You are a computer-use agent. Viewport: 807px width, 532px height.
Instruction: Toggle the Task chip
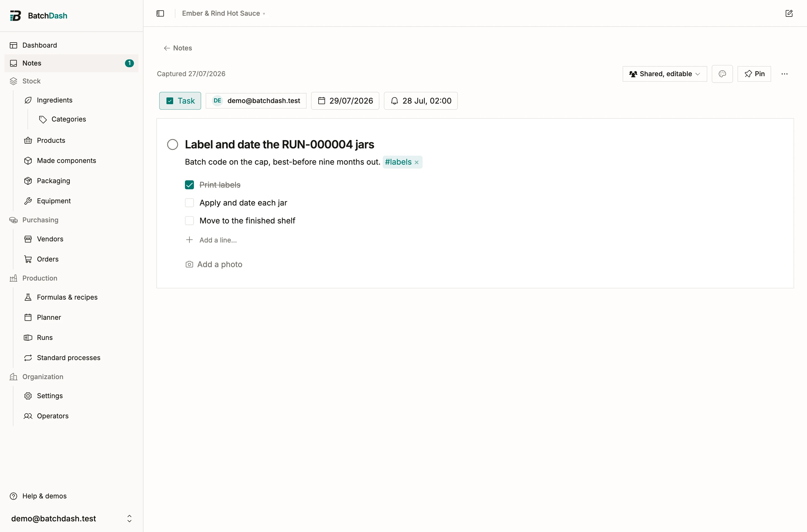point(180,101)
